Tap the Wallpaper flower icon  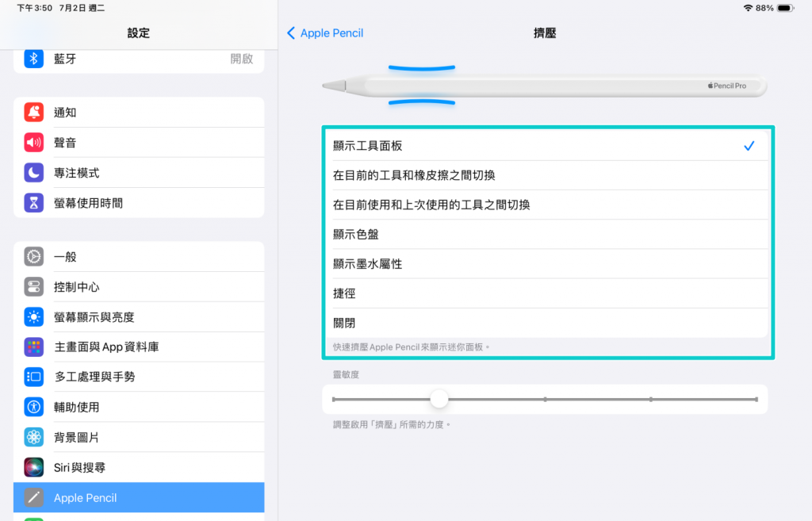(x=33, y=437)
